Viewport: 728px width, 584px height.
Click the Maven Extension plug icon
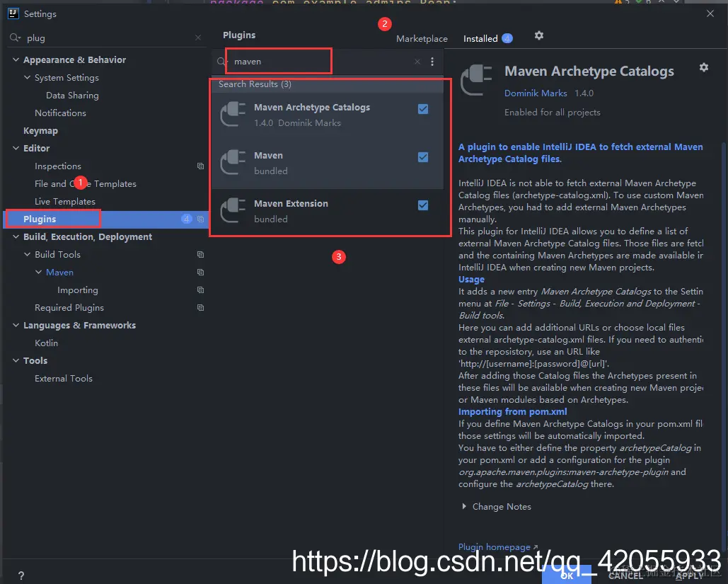point(233,210)
